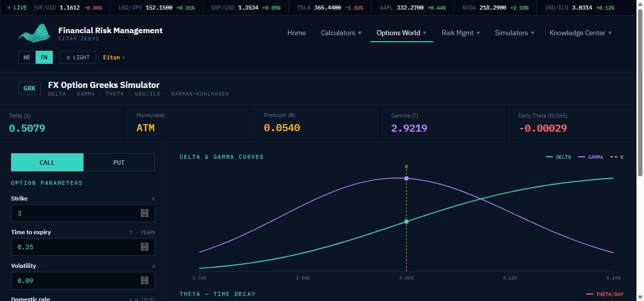Click the LIVE status indicator
The image size is (644, 301).
[18, 8]
